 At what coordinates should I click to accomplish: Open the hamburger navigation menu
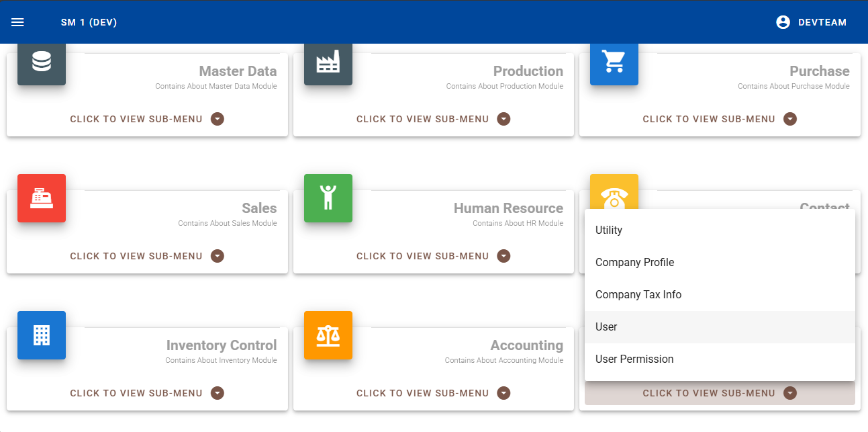[18, 22]
